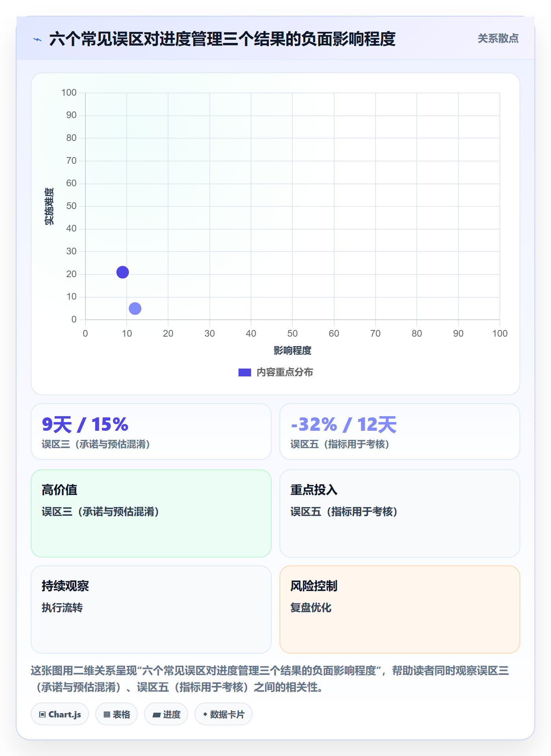Click the 内容重点分布 legend color swatch
Screen dimensions: 551x756
point(245,372)
